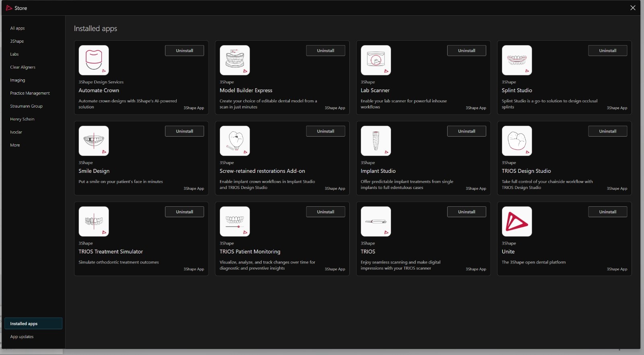
Task: Click 'Offer predictable implant treatments' description
Action: click(x=407, y=185)
